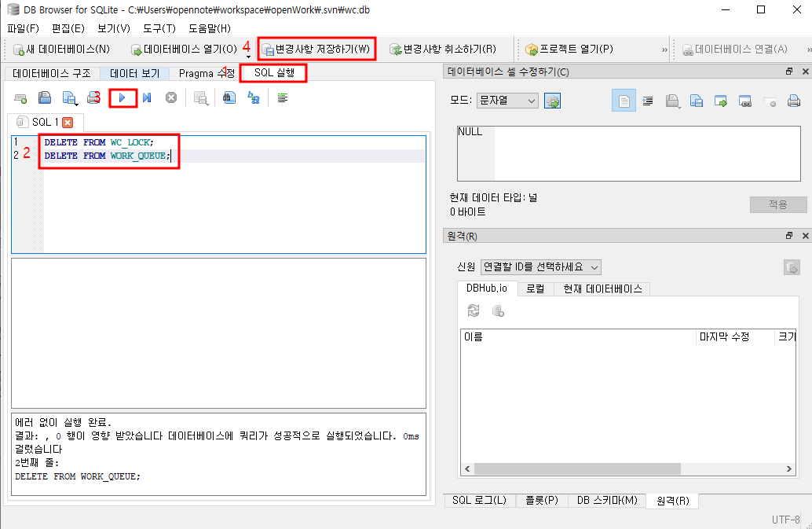Switch to 데이터 보기 tab

pyautogui.click(x=134, y=74)
